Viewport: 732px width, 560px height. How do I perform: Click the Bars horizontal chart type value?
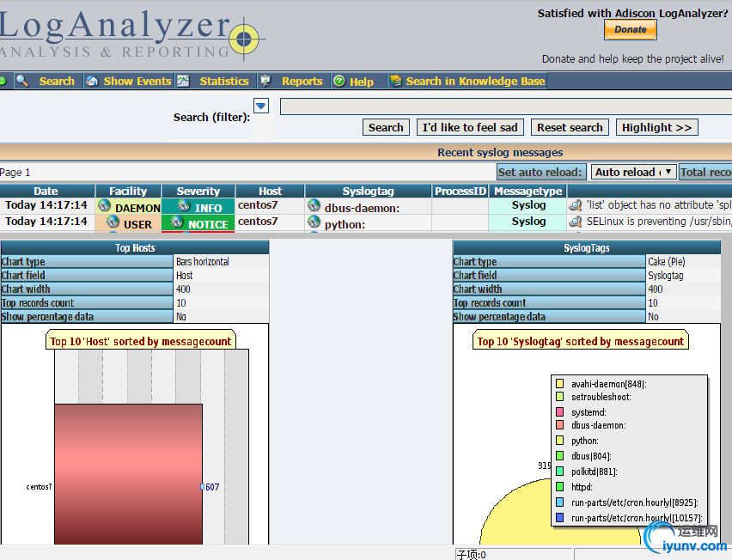203,261
